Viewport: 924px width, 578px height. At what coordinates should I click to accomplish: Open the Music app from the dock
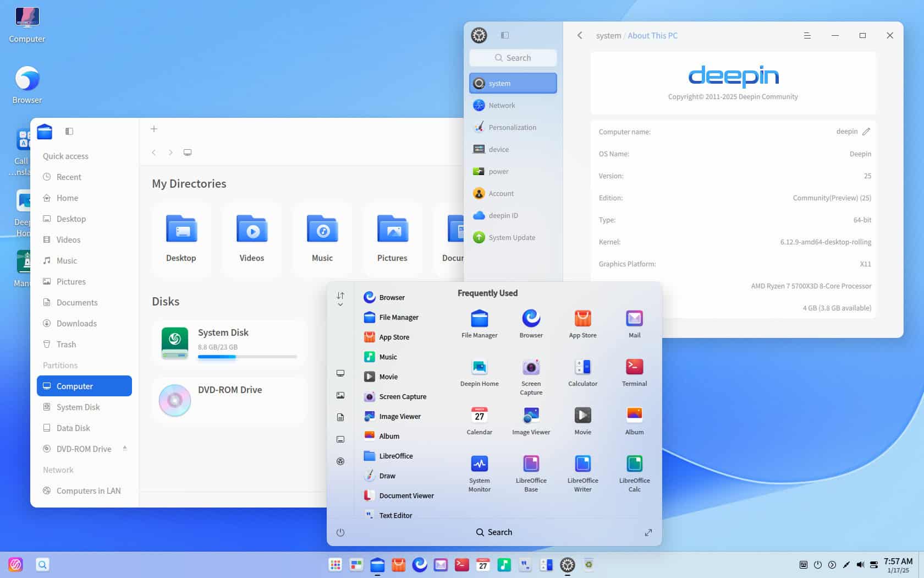click(504, 564)
